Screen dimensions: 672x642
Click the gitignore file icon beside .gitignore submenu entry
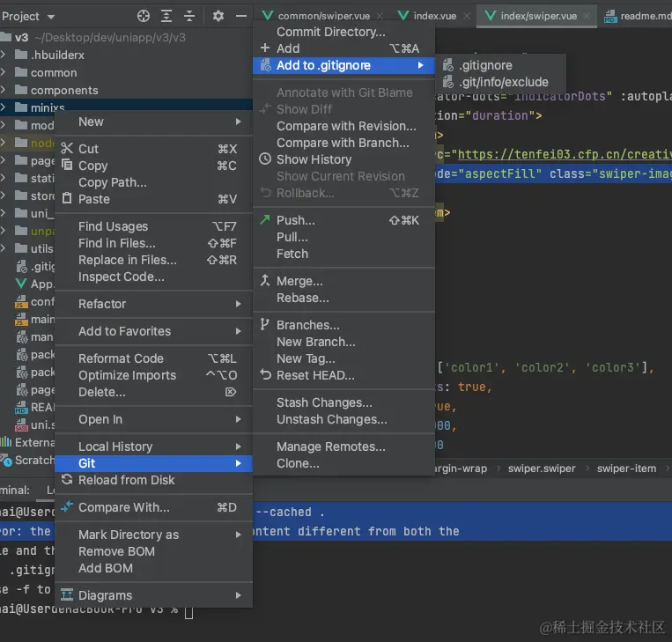448,65
